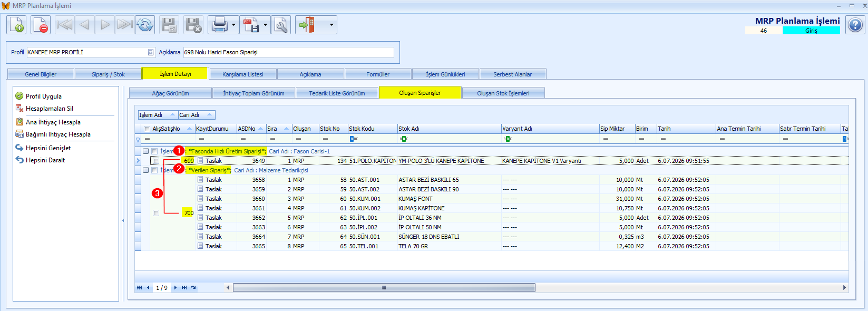Click the Stok Adı column header
This screenshot has height=311, width=868.
point(449,129)
